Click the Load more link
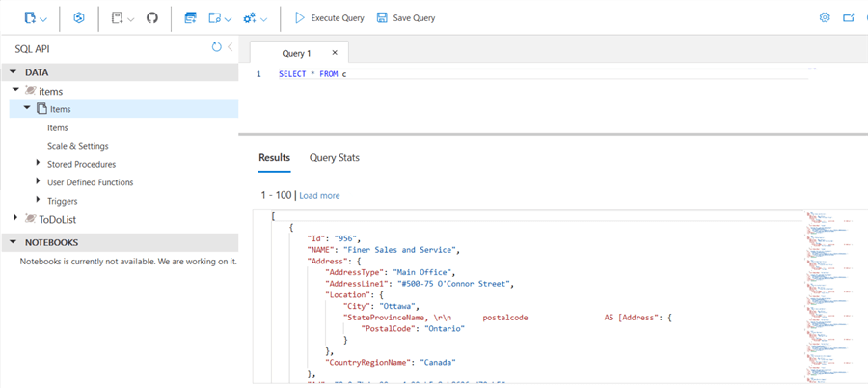Viewport: 868px width, 388px height. (x=319, y=195)
